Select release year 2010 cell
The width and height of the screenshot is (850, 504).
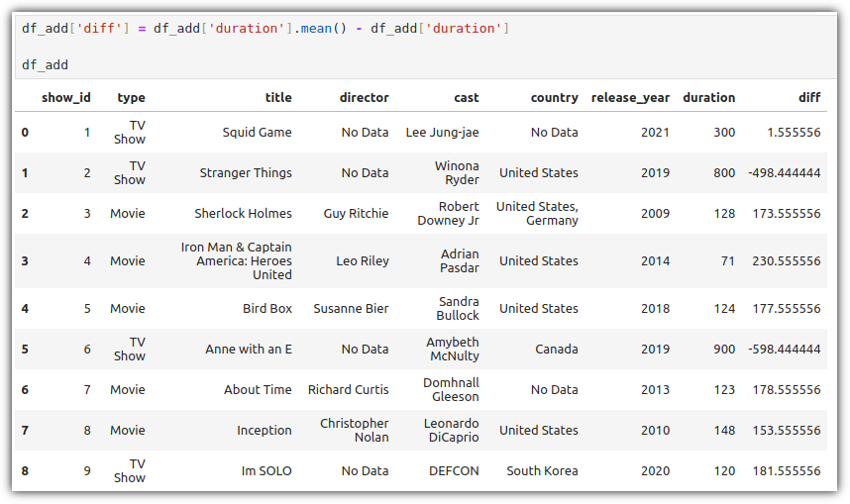655,431
